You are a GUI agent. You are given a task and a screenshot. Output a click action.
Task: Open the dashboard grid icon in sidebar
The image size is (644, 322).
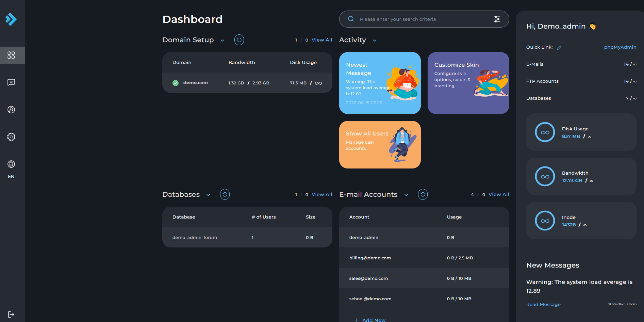pos(11,55)
